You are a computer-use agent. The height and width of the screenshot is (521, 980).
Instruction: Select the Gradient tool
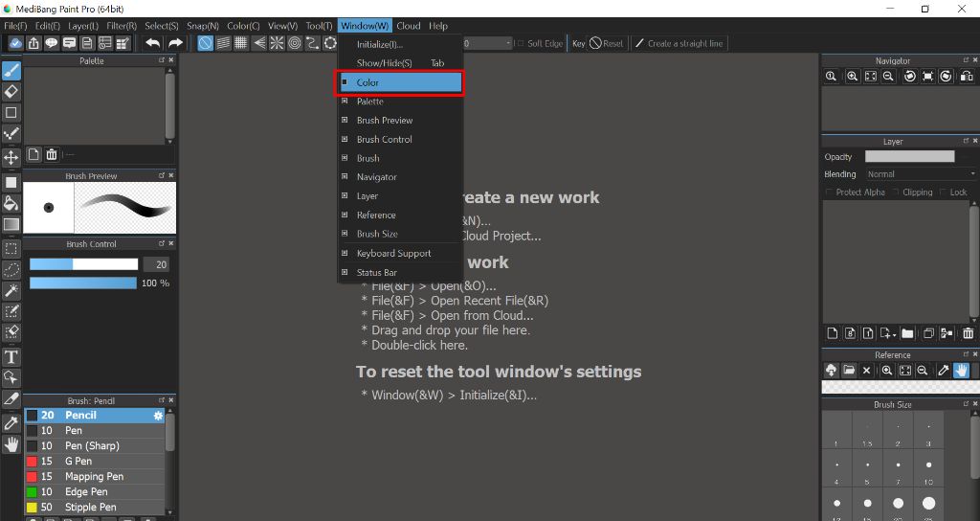(x=11, y=224)
